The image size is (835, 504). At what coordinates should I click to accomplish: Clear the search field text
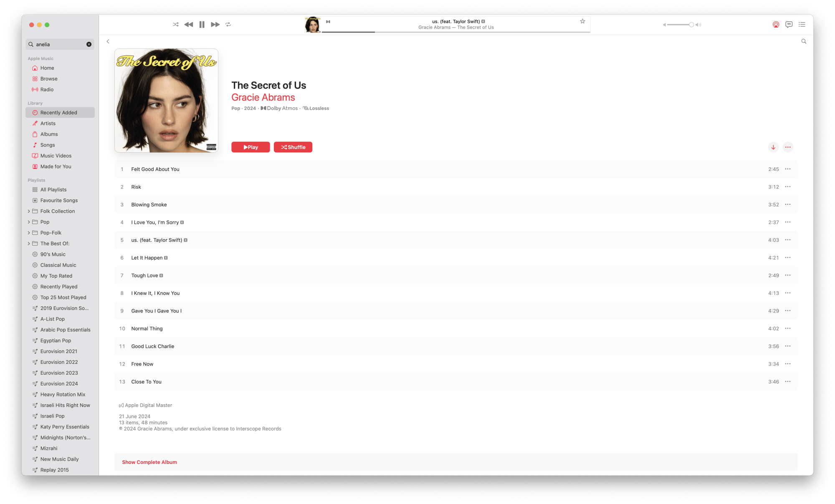(x=89, y=44)
